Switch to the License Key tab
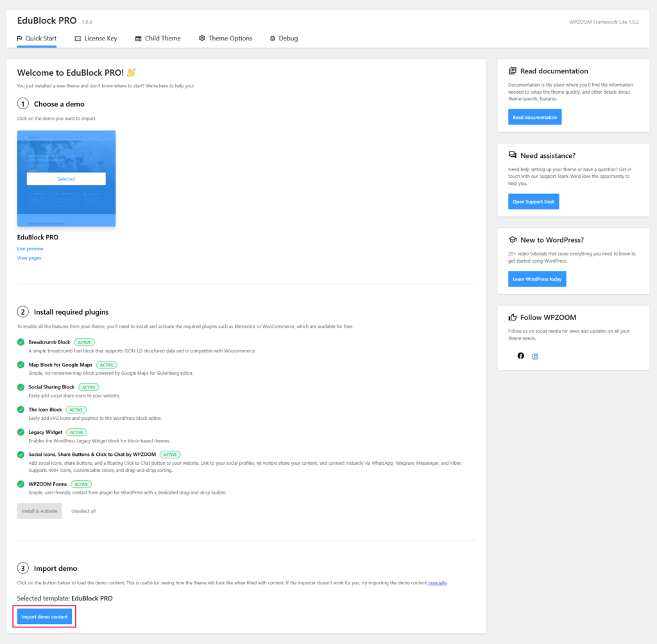This screenshot has width=657, height=644. (x=96, y=38)
